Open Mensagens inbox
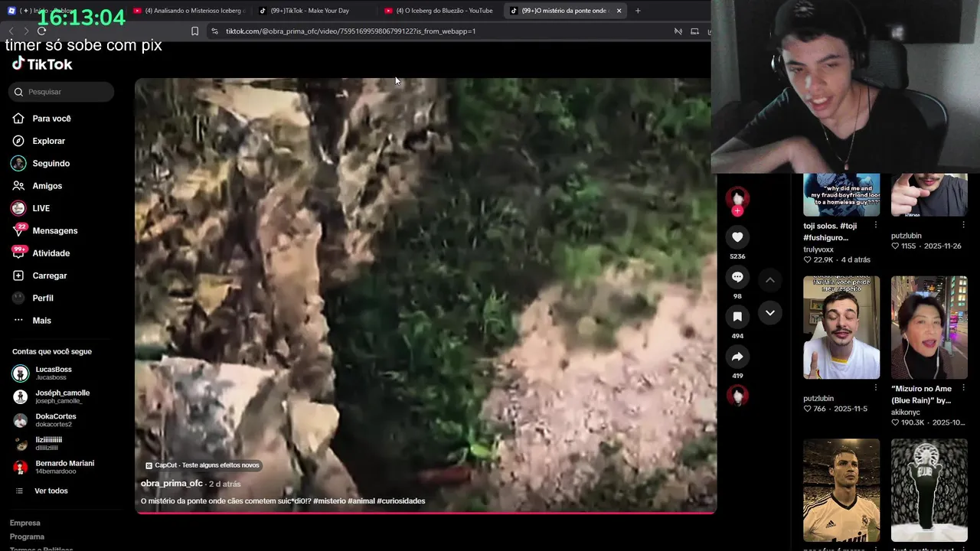Viewport: 980px width, 551px height. pyautogui.click(x=54, y=230)
